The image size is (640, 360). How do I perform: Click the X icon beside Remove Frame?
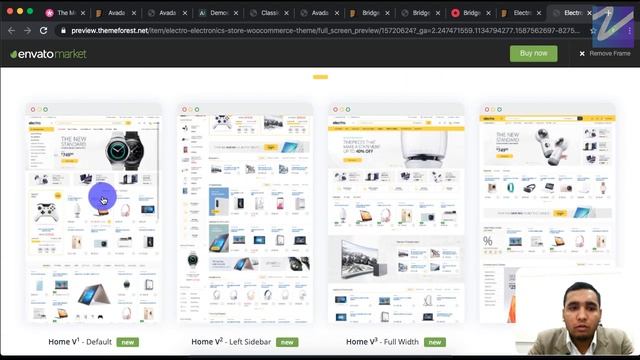click(x=582, y=53)
